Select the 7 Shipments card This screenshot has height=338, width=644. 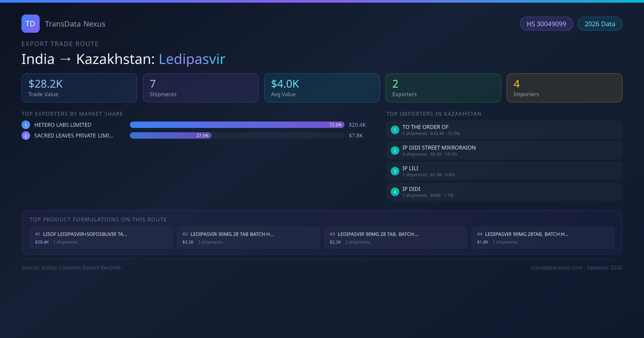pos(200,88)
